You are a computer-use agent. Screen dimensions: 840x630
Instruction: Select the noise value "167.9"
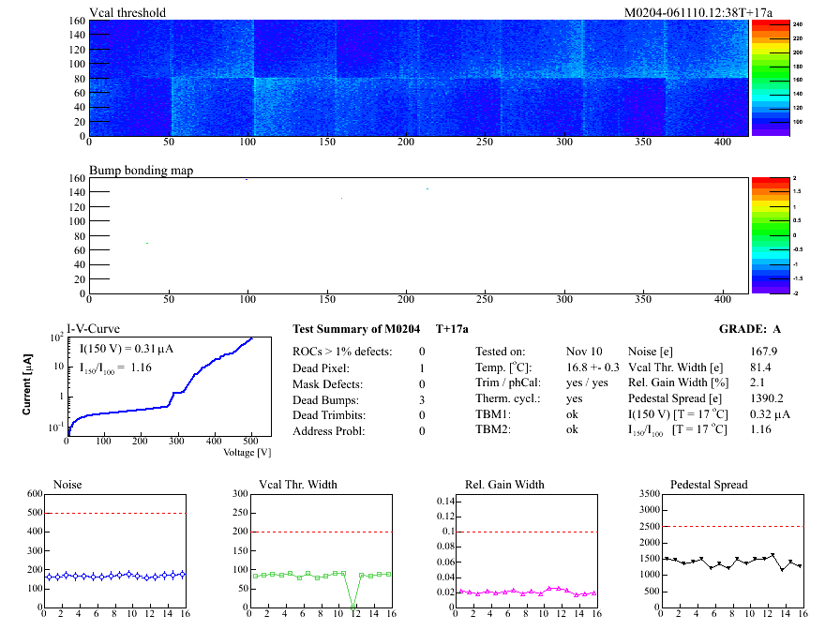763,352
